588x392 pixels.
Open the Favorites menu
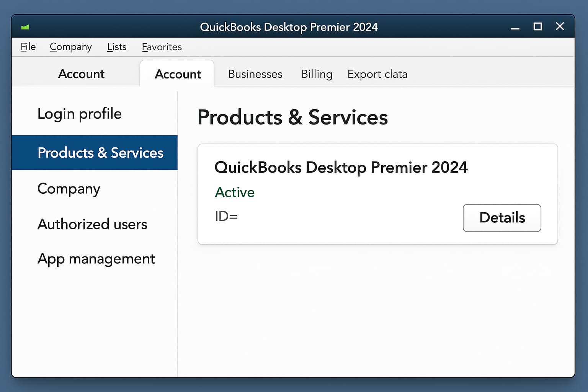coord(162,47)
